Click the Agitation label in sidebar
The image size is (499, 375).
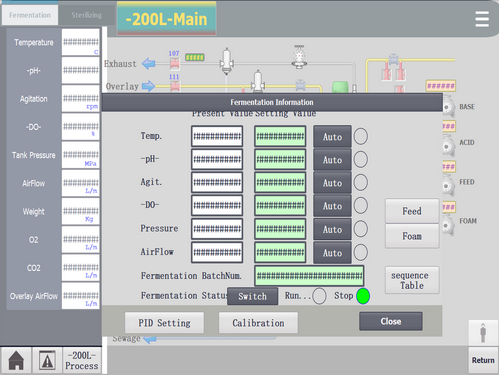(34, 99)
